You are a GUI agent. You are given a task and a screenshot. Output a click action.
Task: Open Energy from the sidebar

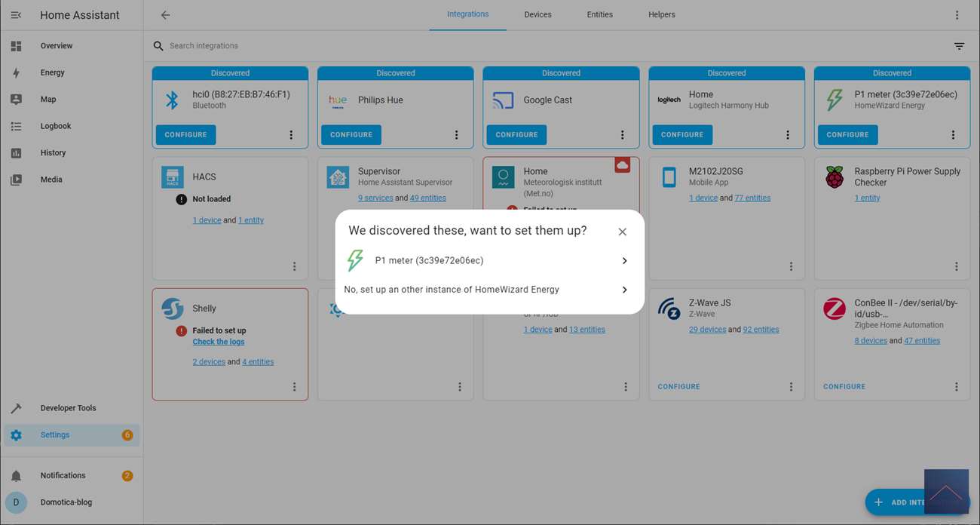click(52, 72)
